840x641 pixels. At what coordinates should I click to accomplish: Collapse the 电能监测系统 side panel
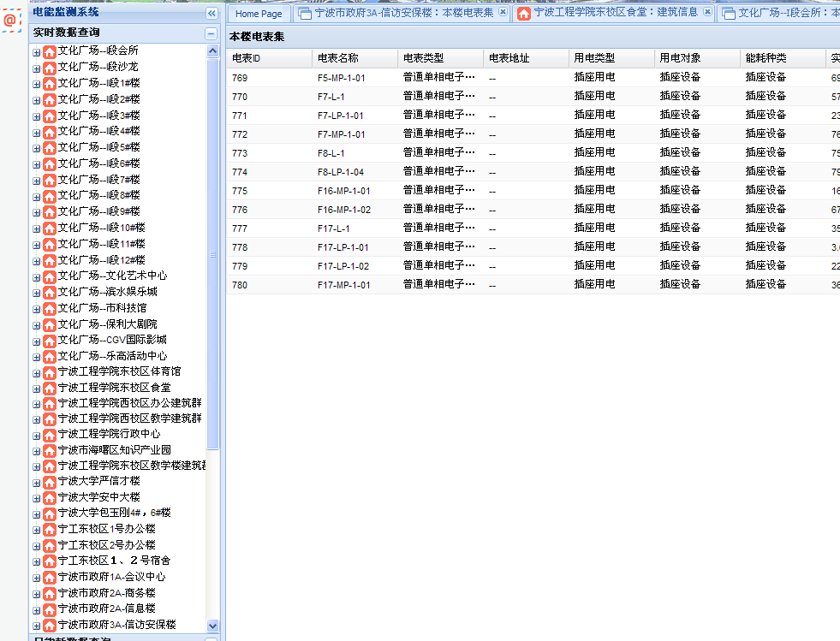point(211,14)
